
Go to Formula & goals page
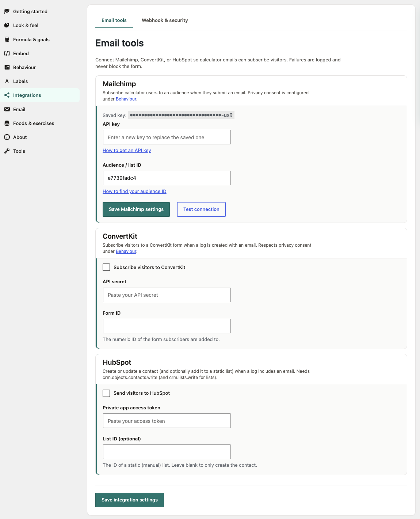coord(40,39)
